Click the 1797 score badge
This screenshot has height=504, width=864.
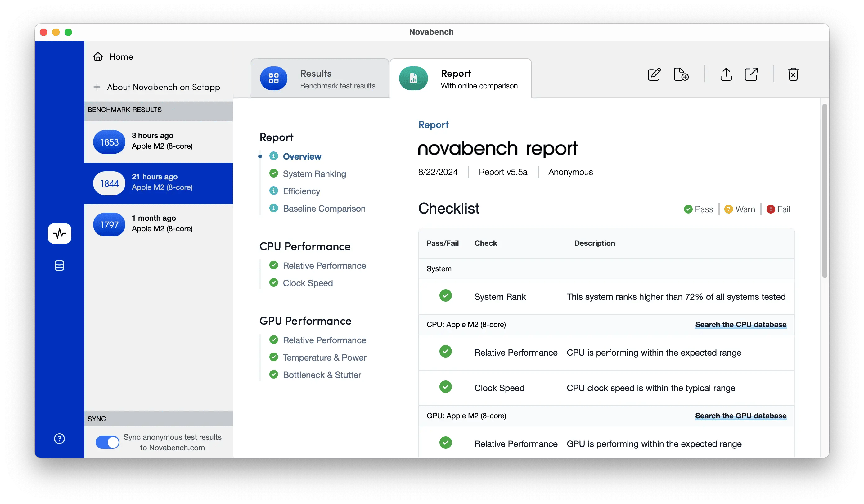(x=109, y=225)
